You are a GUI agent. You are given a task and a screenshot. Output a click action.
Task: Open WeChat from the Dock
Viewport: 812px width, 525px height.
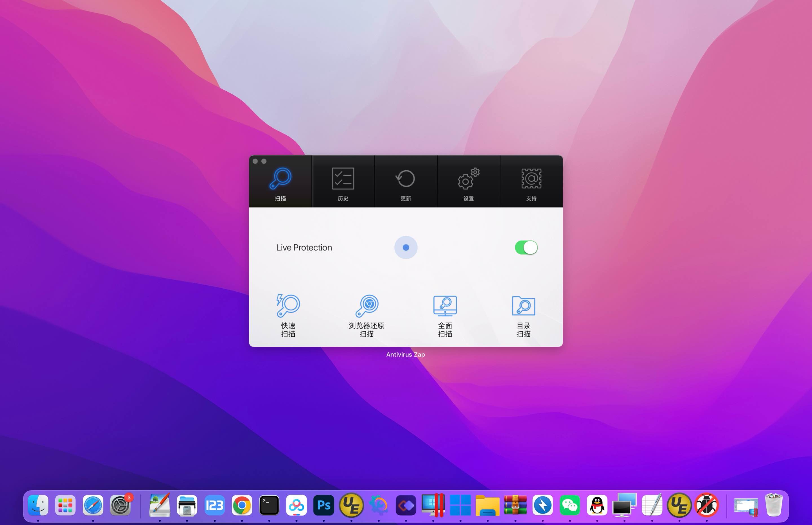570,505
